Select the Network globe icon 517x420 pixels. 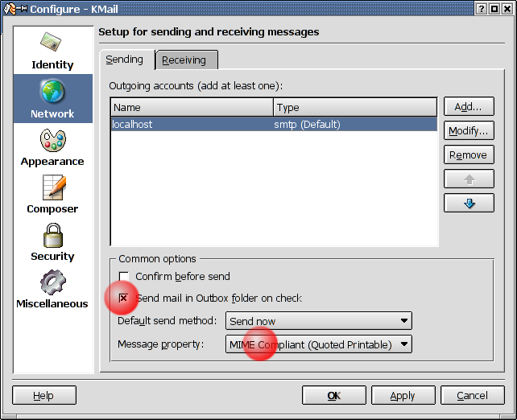coord(52,91)
